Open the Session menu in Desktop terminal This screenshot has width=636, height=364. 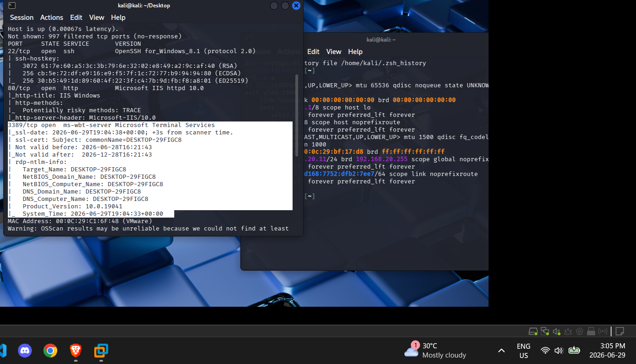click(x=22, y=18)
